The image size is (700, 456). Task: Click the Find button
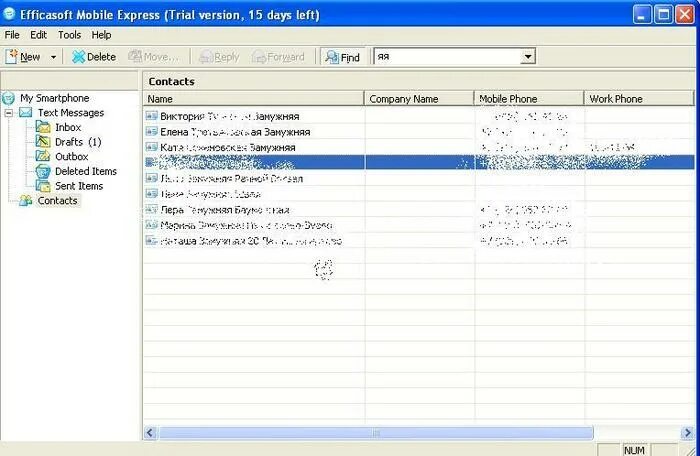pos(342,57)
